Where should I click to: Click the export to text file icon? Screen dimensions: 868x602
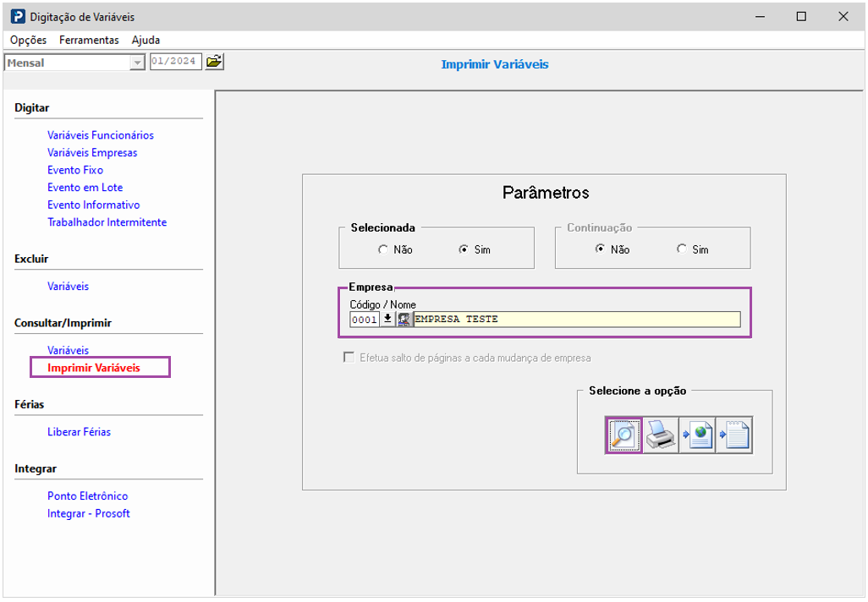click(734, 435)
